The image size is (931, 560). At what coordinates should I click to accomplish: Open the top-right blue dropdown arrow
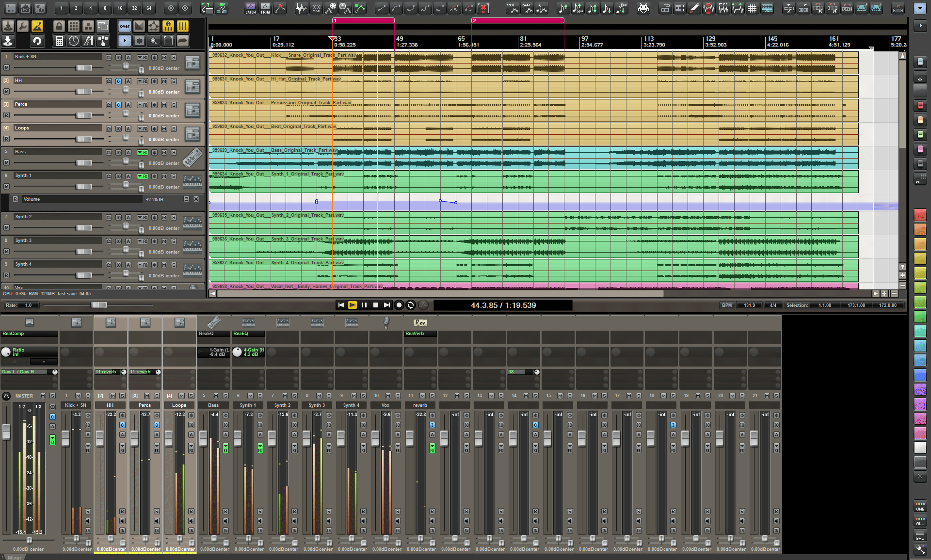[920, 8]
